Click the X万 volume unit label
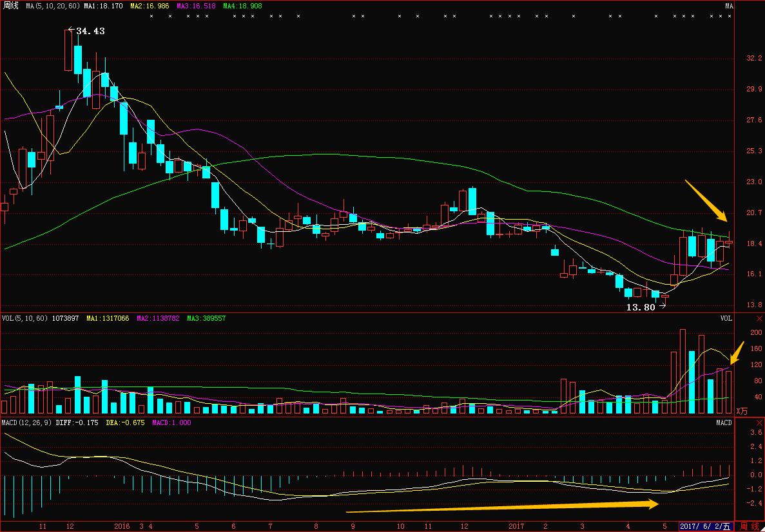The width and height of the screenshot is (765, 532). [x=743, y=411]
